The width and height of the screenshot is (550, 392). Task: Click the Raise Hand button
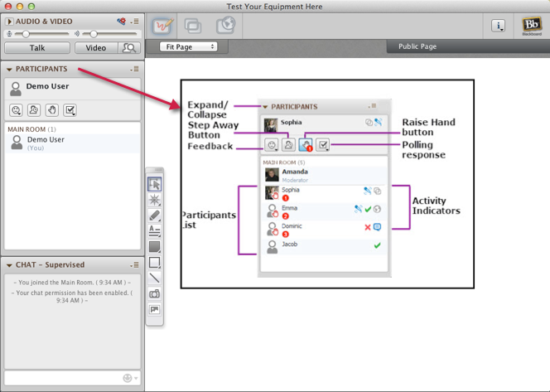52,110
